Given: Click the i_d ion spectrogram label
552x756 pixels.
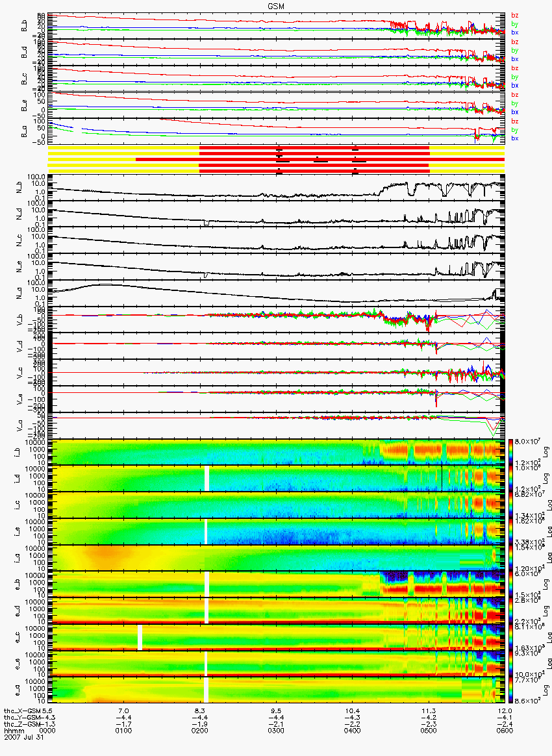Looking at the screenshot, I should 18,480.
